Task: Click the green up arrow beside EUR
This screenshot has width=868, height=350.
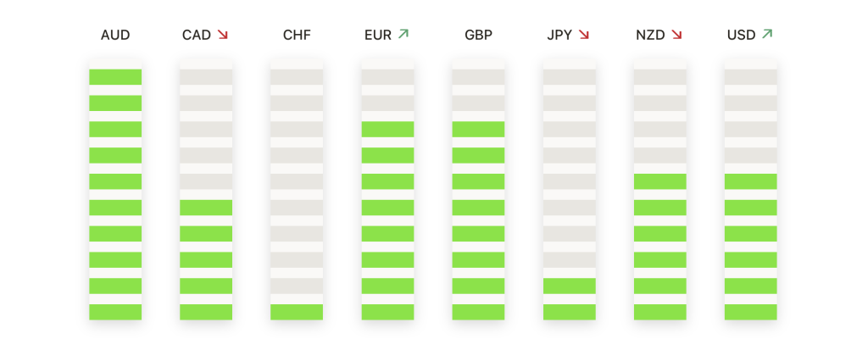Action: (403, 35)
